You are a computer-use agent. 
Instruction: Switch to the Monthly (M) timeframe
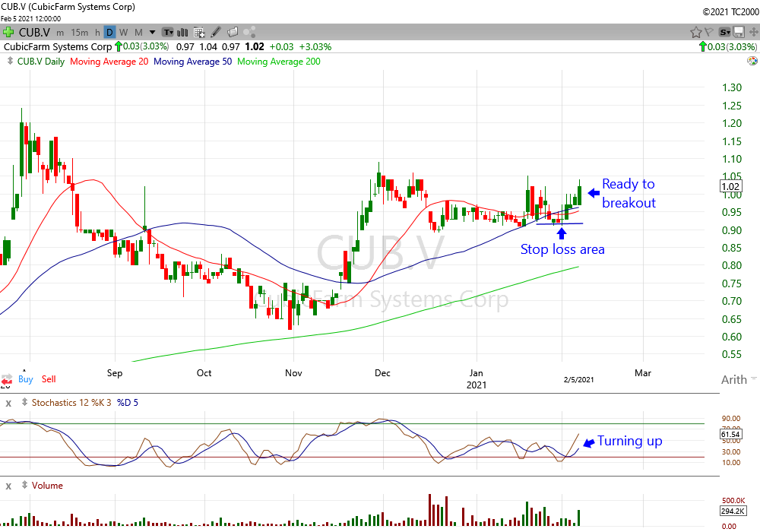coord(138,33)
